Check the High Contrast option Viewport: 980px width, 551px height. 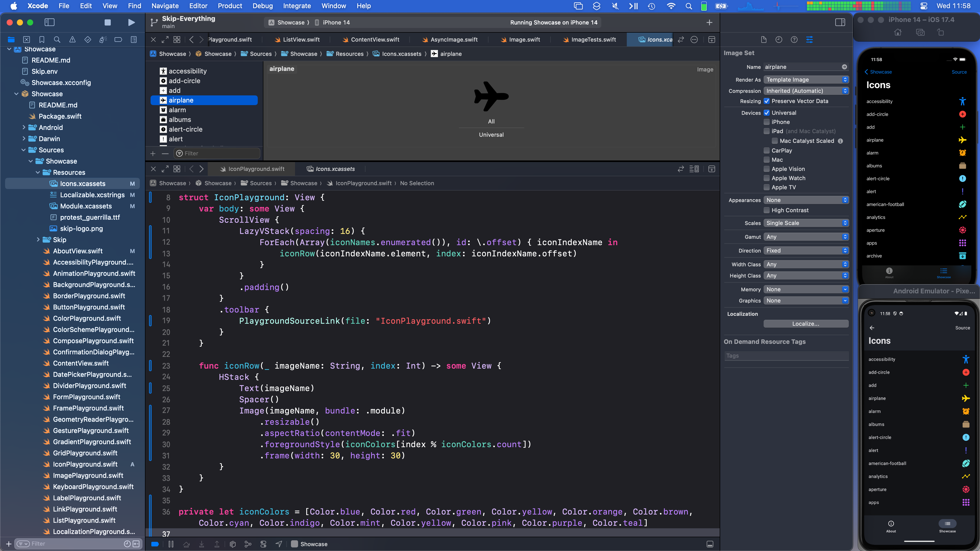pyautogui.click(x=767, y=210)
